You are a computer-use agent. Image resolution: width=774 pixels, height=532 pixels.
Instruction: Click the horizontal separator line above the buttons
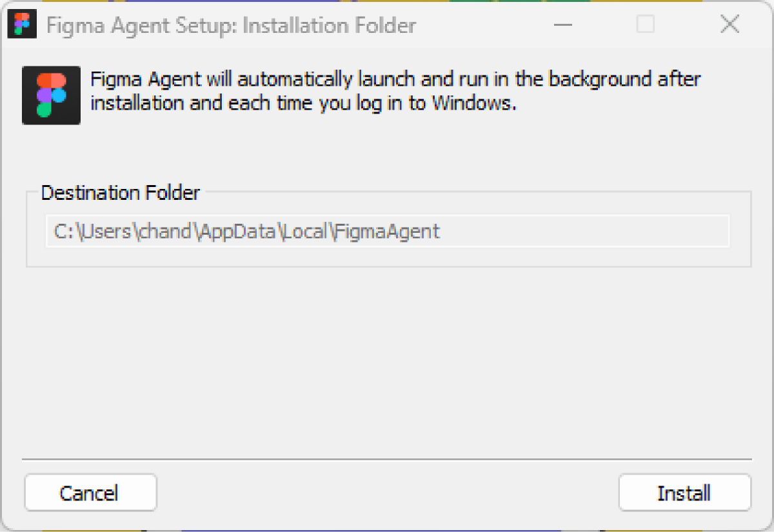click(387, 460)
